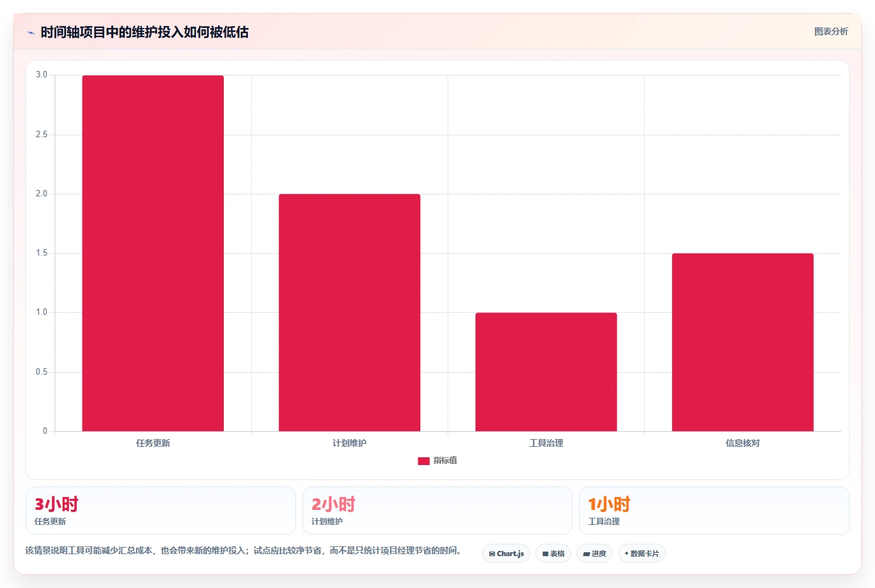
Task: Click the description text starting with 该情景说明
Action: [245, 550]
